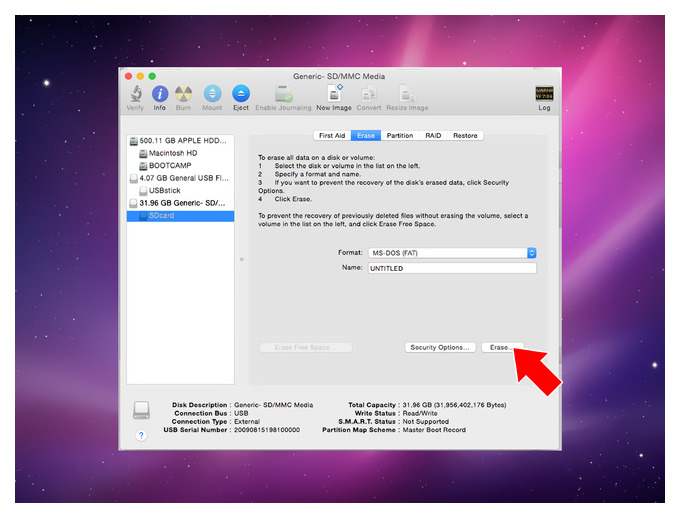
Task: Click the disk drive icon beside Disk Description
Action: [141, 410]
